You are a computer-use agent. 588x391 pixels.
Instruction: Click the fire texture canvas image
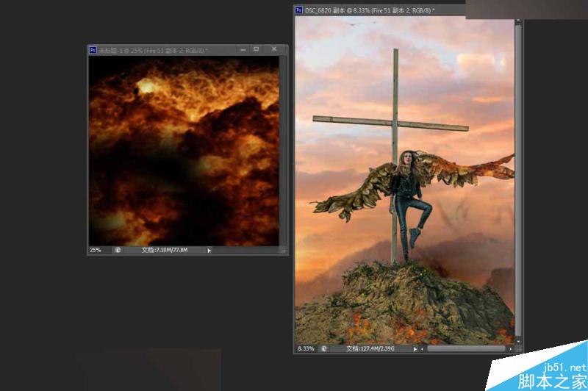tap(184, 151)
